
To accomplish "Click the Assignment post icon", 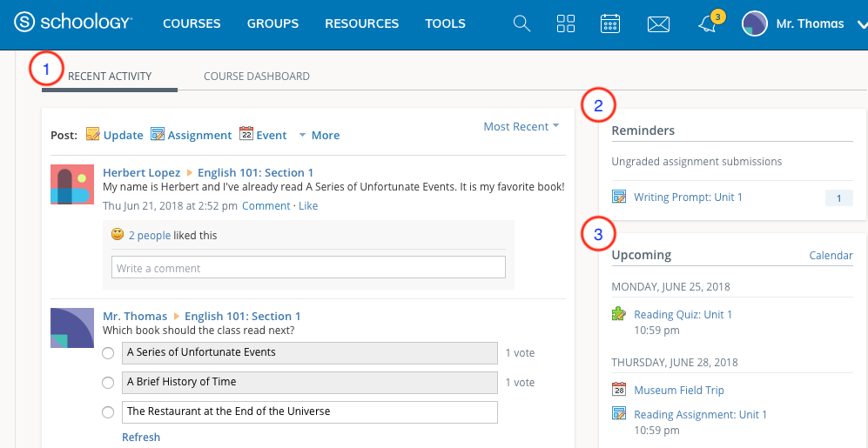I will pos(158,134).
